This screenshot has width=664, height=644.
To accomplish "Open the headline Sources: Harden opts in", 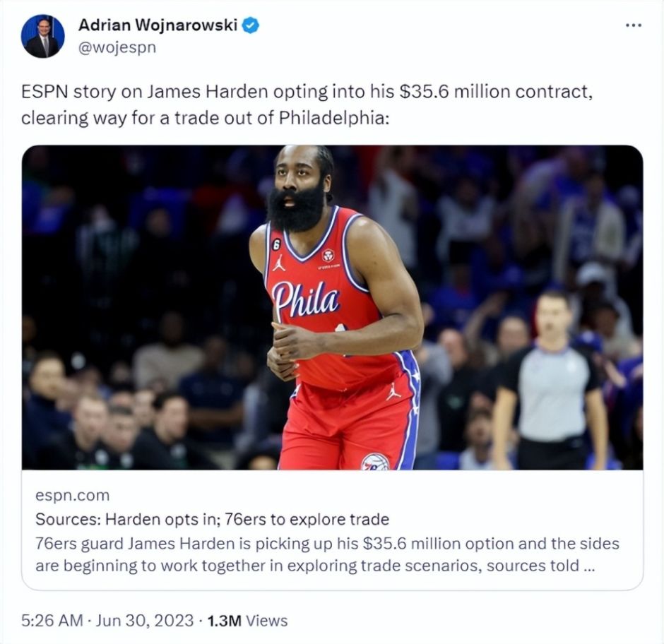I will tap(212, 519).
